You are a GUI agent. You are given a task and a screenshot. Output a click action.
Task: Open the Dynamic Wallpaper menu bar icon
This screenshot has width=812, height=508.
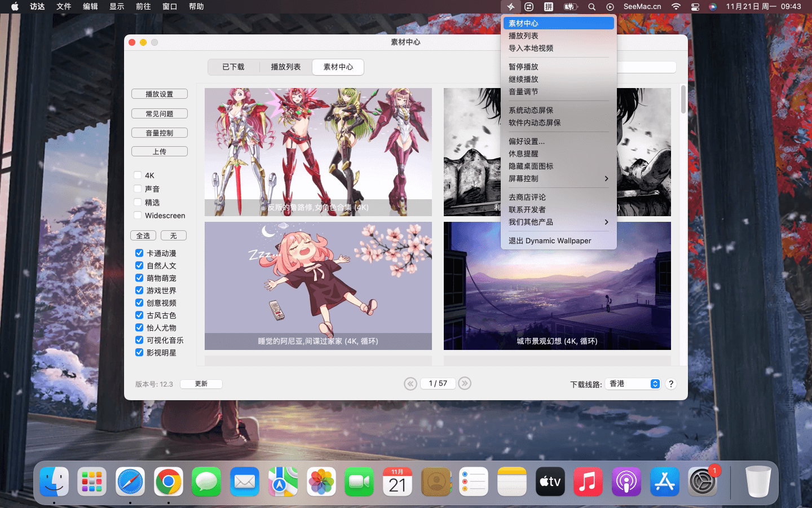510,7
